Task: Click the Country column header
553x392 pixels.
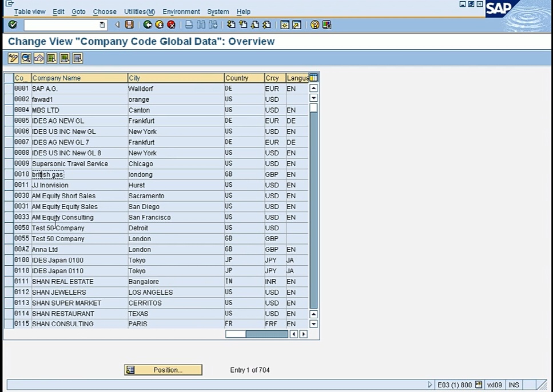Action: point(244,78)
